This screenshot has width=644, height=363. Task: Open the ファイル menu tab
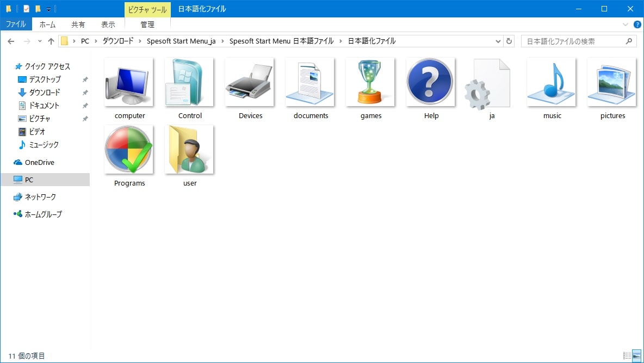click(16, 24)
